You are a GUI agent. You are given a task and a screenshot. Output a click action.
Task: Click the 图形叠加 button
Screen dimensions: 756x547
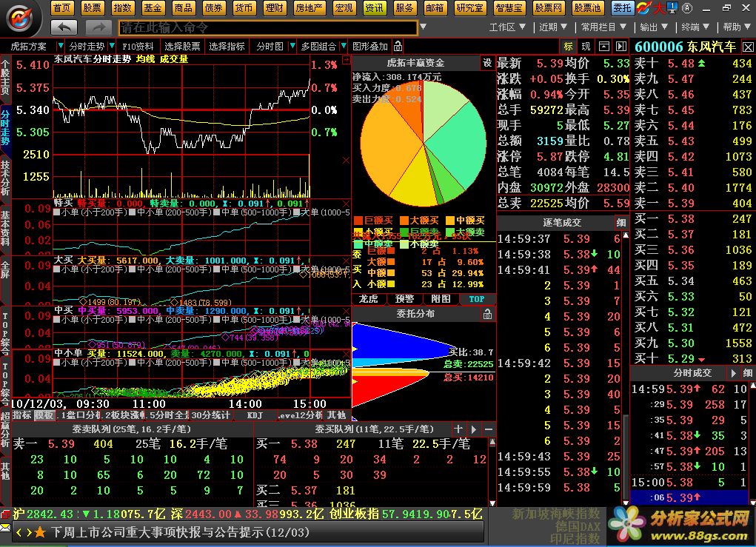click(369, 47)
